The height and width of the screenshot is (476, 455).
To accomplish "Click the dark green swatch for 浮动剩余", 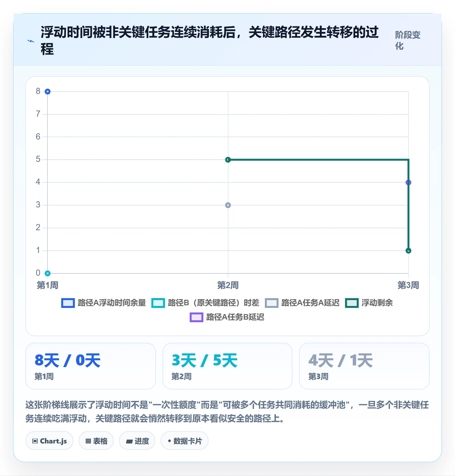I will pyautogui.click(x=352, y=303).
